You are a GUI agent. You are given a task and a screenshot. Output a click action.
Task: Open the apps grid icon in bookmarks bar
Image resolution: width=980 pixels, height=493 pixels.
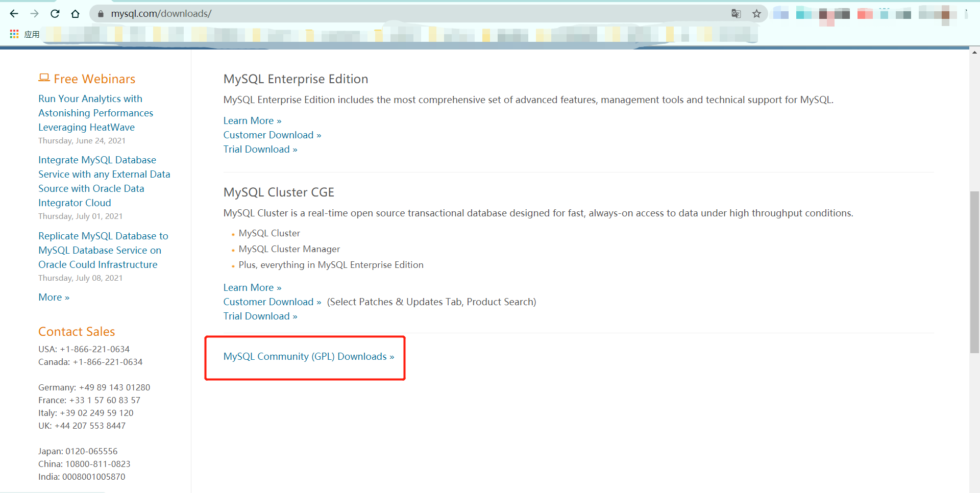[x=14, y=34]
